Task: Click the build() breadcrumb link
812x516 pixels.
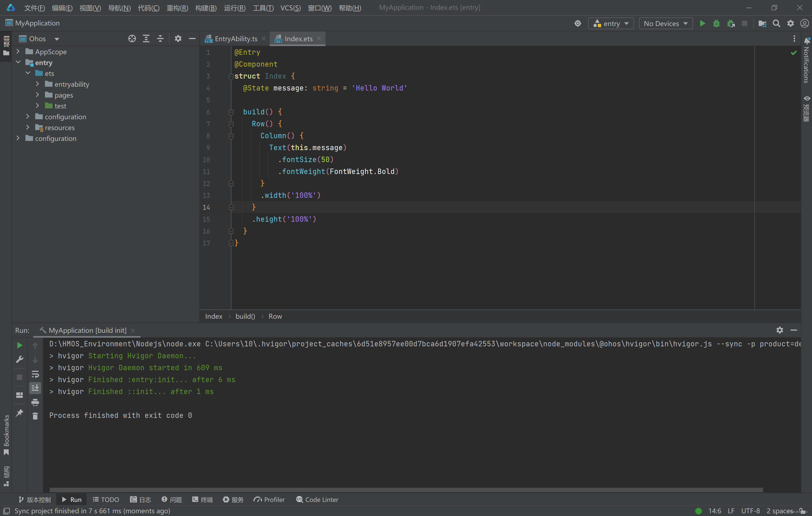Action: (245, 316)
